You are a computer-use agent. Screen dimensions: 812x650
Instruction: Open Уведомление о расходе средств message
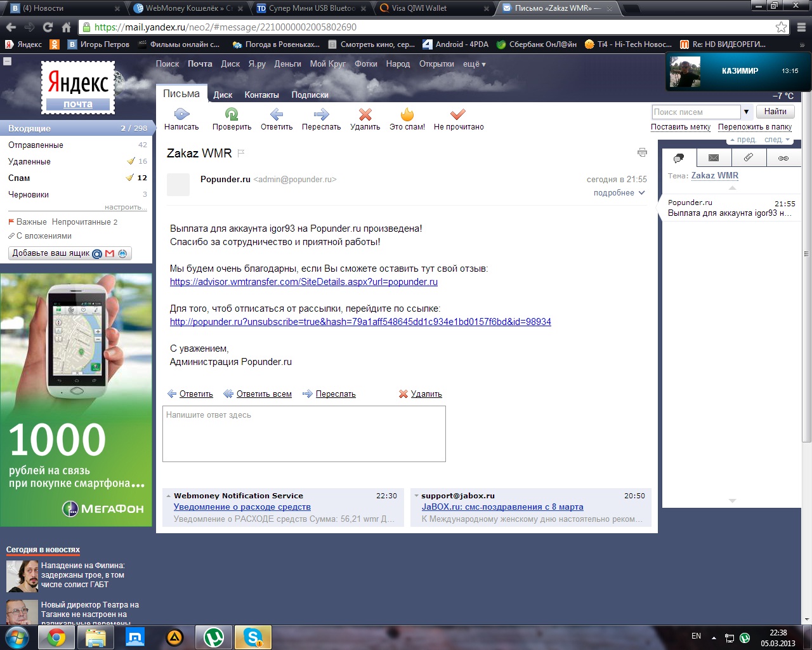242,507
